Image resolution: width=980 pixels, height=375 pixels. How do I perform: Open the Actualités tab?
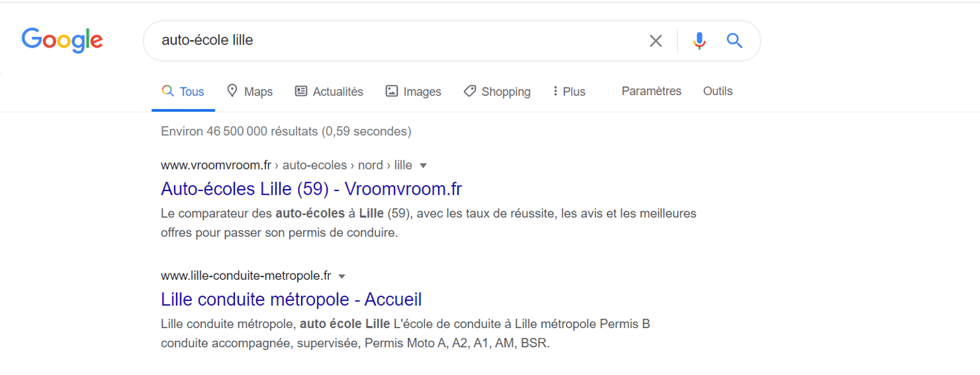[329, 91]
